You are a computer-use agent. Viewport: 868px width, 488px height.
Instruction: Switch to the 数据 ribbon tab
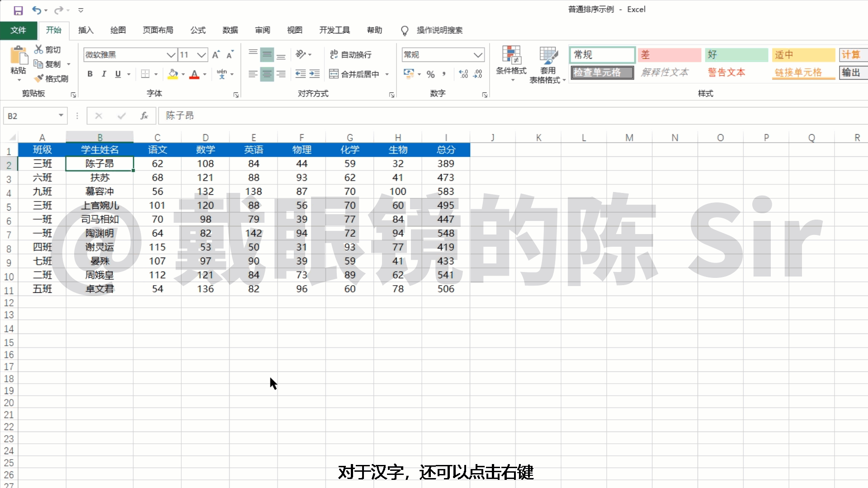point(230,30)
